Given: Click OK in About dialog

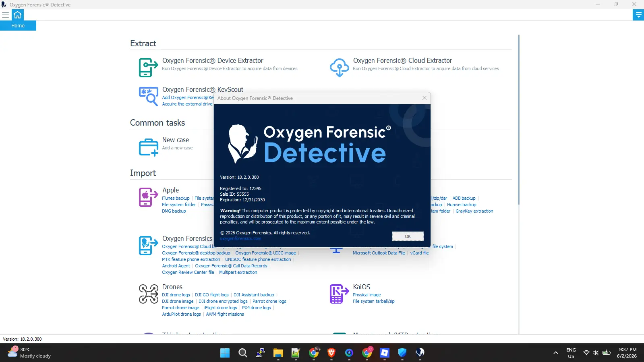Looking at the screenshot, I should pyautogui.click(x=408, y=236).
